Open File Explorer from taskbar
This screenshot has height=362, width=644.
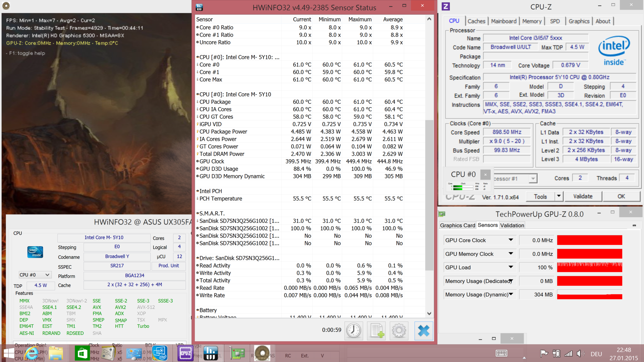click(56, 353)
